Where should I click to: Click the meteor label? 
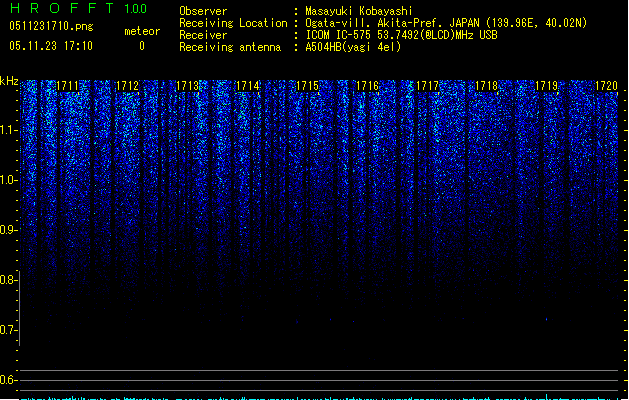(x=142, y=31)
